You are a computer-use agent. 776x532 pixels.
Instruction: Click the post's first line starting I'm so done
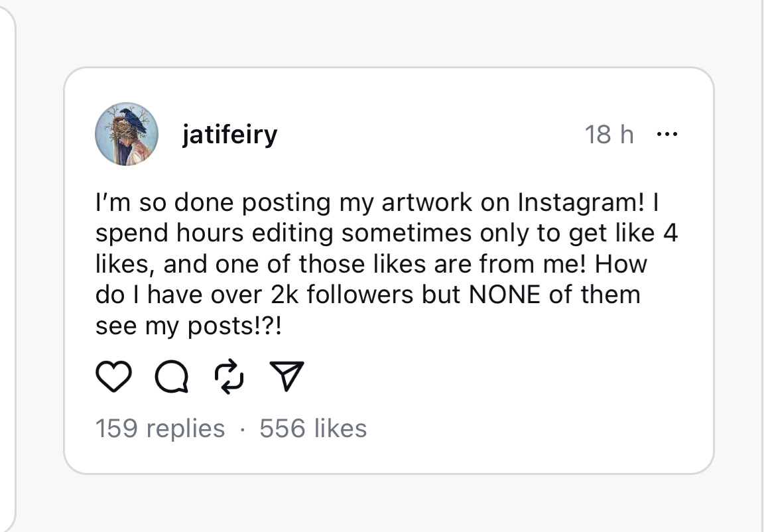point(377,202)
